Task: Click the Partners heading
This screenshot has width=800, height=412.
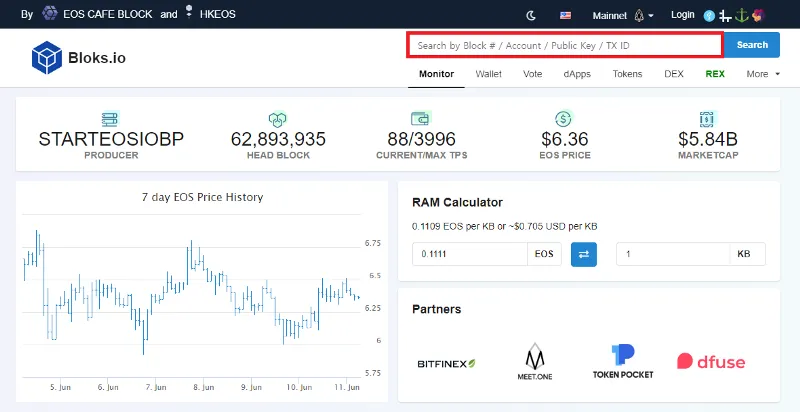Action: [x=436, y=309]
